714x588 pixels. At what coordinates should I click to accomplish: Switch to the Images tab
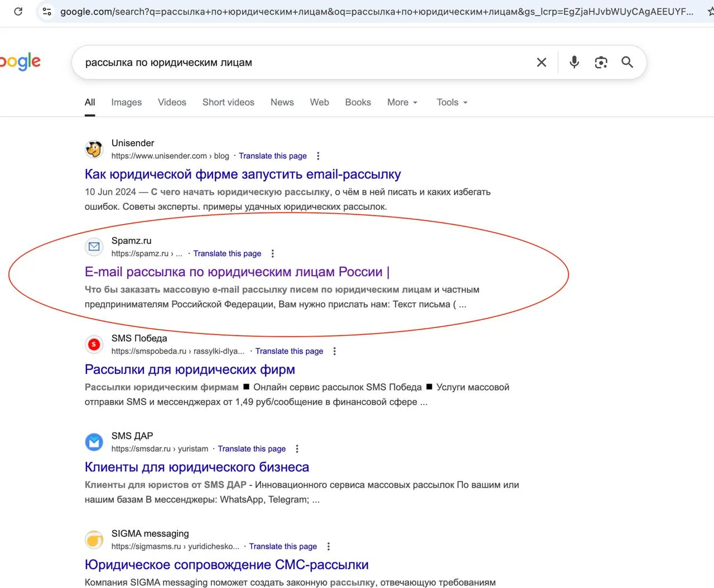(x=126, y=103)
